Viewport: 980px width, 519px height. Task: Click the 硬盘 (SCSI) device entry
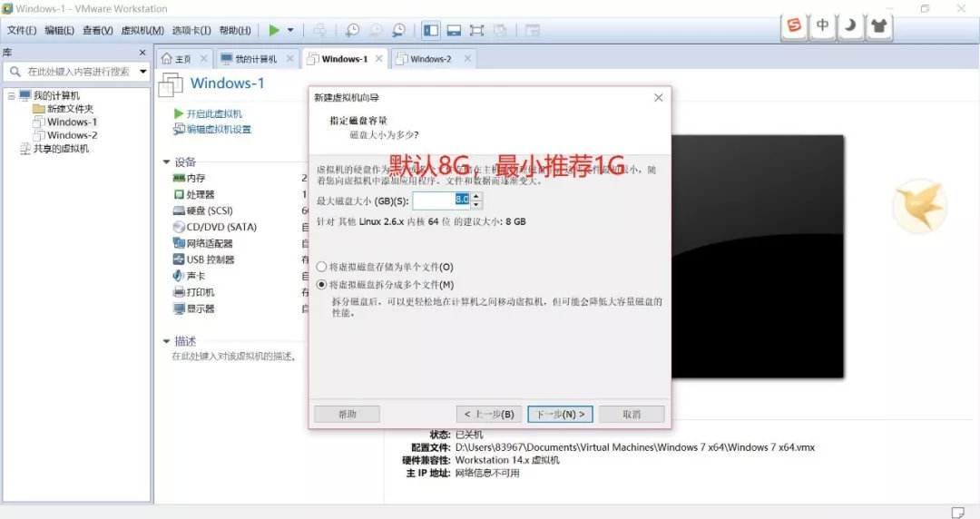click(x=210, y=211)
